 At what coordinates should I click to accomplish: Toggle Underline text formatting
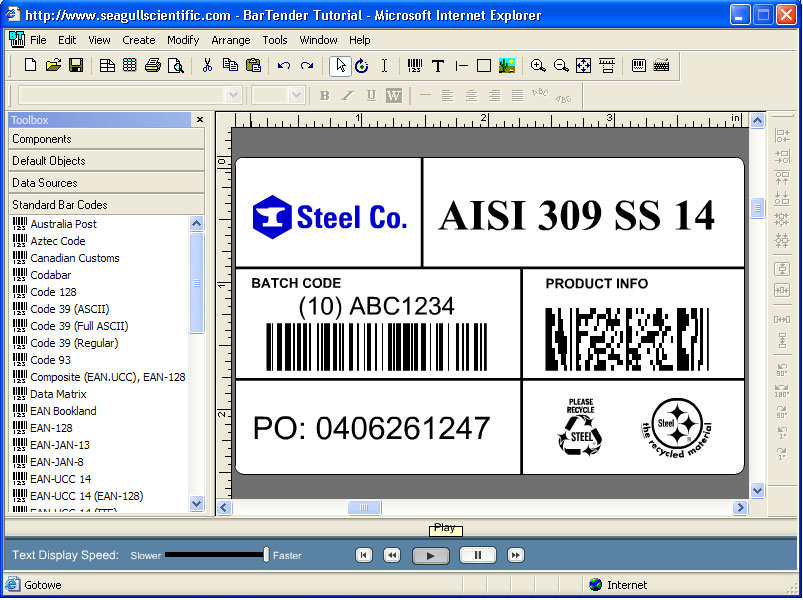pos(370,95)
